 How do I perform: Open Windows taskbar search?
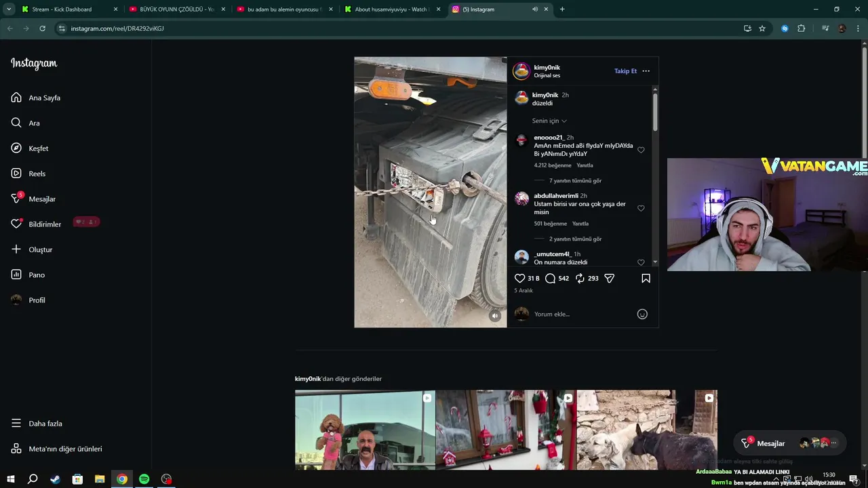[x=33, y=479]
